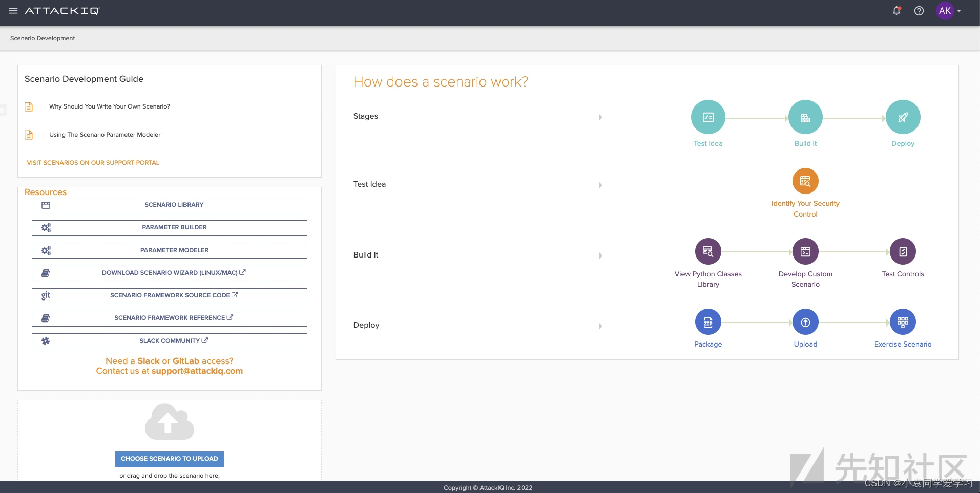Viewport: 980px width, 493px height.
Task: Click document icon beside Parameter Modeler guide
Action: (29, 135)
